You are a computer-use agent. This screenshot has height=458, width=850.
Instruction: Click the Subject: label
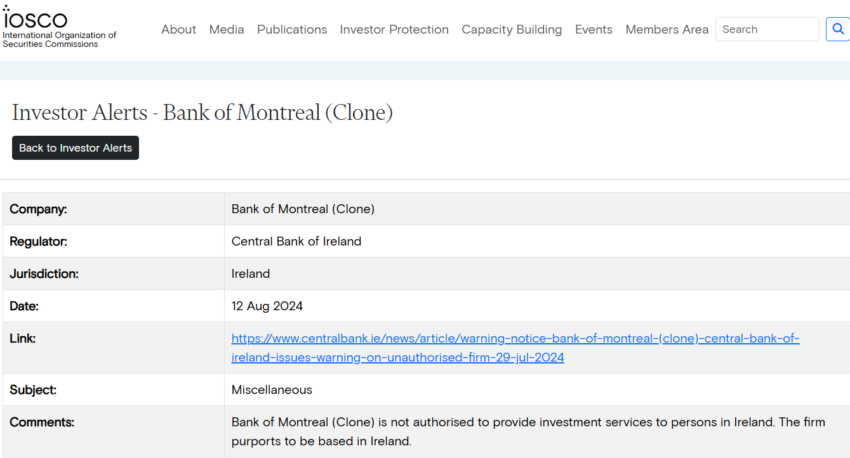(x=33, y=390)
